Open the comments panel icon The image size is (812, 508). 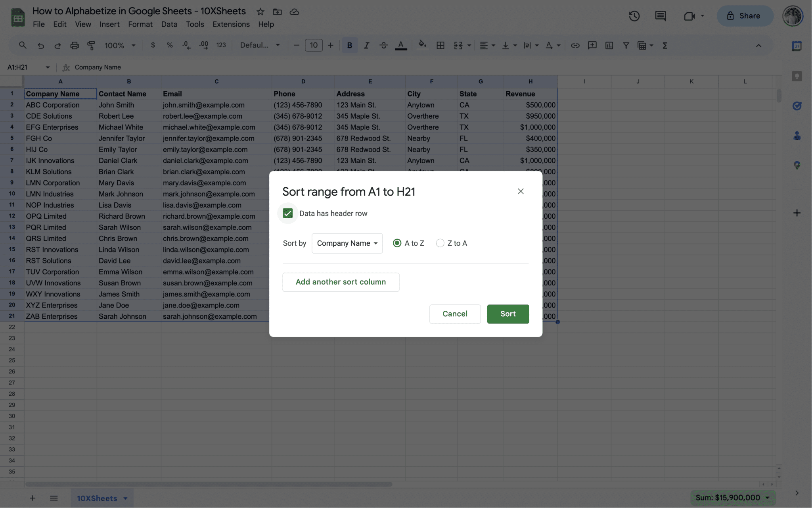click(x=660, y=16)
